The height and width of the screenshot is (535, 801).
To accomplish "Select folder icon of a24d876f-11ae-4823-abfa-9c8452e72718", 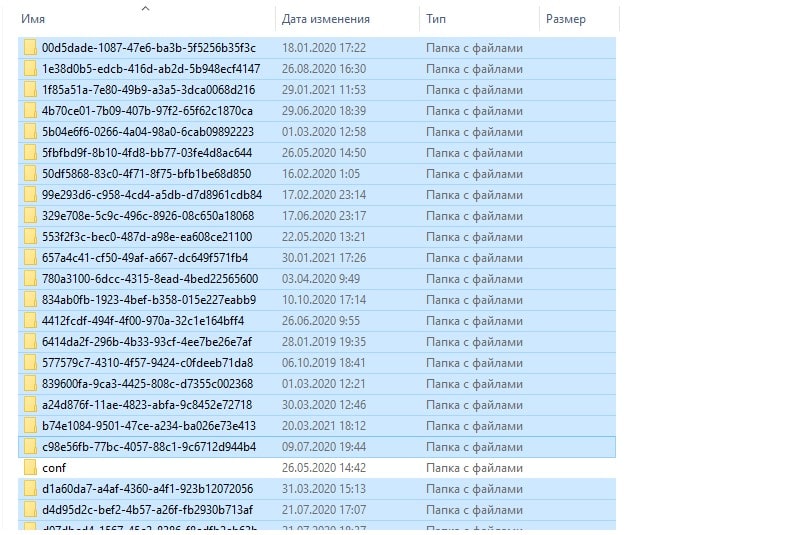I will coord(30,404).
